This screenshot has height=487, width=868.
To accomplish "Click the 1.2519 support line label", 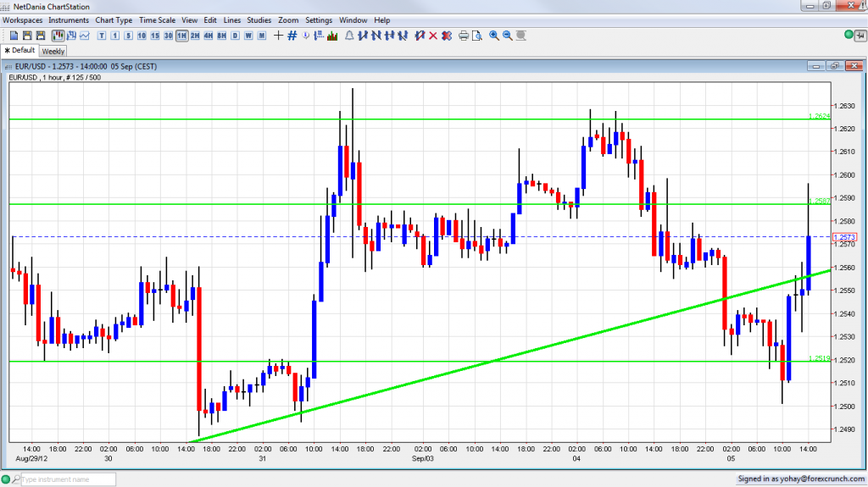I will 820,358.
